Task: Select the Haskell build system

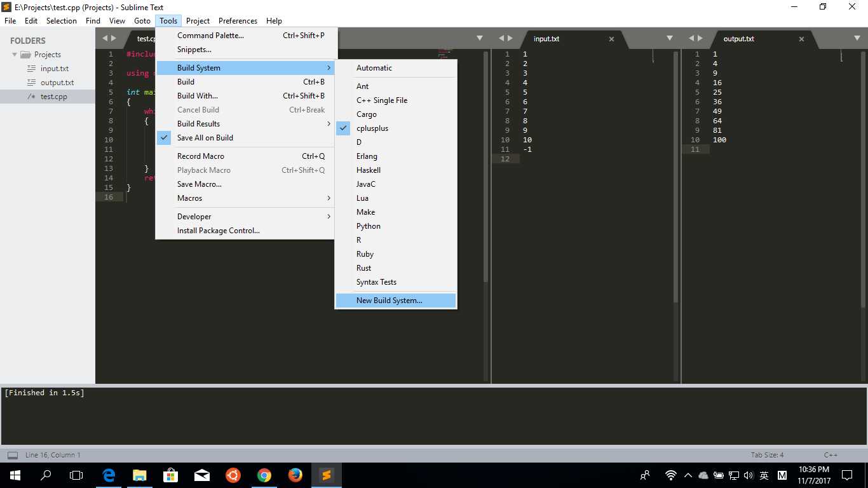Action: 396,170
